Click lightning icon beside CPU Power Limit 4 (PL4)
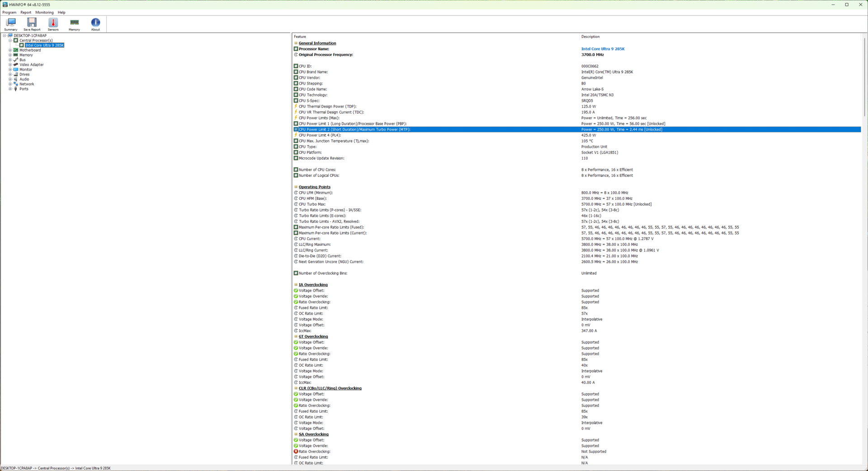Screen dimensions: 868x471 pos(296,135)
